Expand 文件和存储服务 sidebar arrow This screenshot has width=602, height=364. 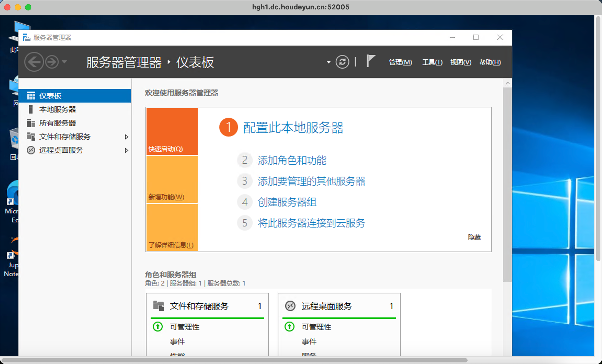tap(127, 137)
